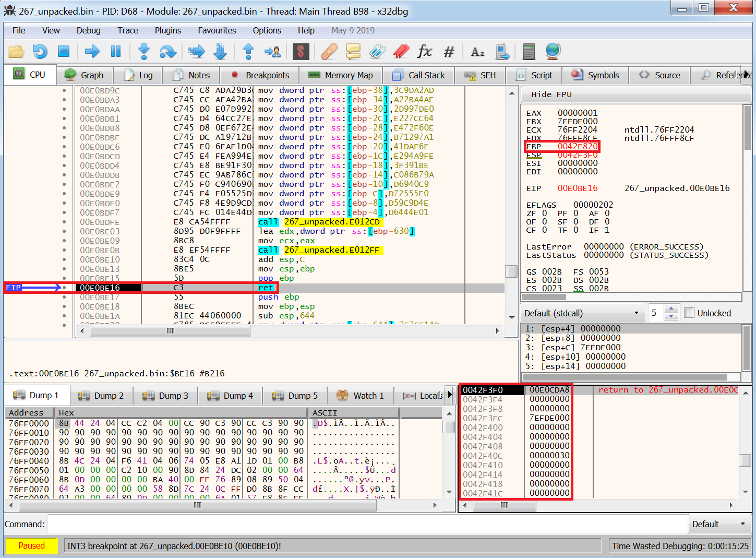Open the Patches bandage icon
Screen dimensions: 756x558
point(329,51)
